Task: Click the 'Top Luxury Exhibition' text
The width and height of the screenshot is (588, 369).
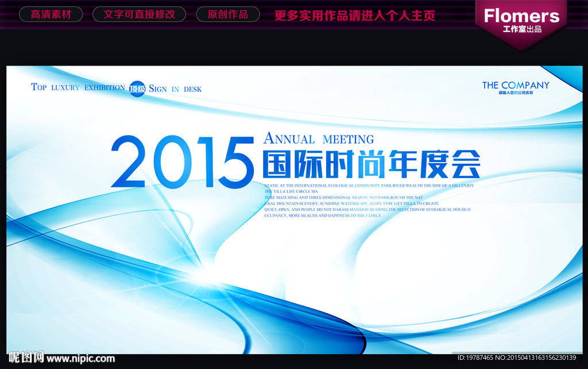Action: coord(78,87)
